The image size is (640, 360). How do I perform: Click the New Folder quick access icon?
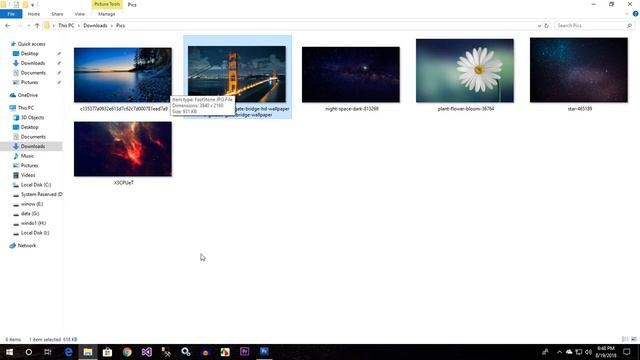(x=25, y=4)
